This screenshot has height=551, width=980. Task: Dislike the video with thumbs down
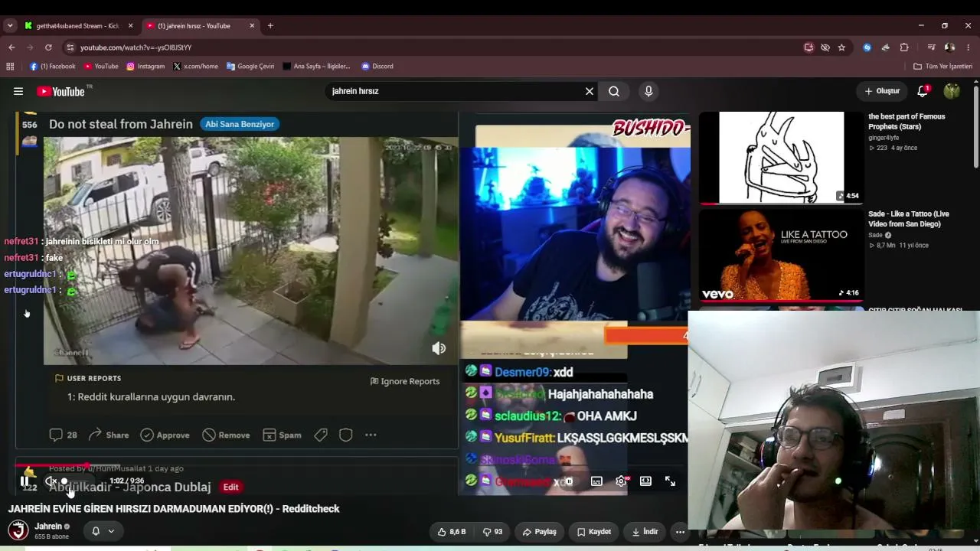(492, 532)
